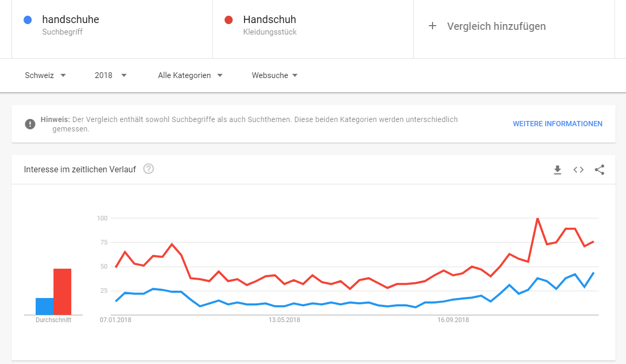Click the 13.05.2018 date axis label
The image size is (626, 364).
pos(284,320)
